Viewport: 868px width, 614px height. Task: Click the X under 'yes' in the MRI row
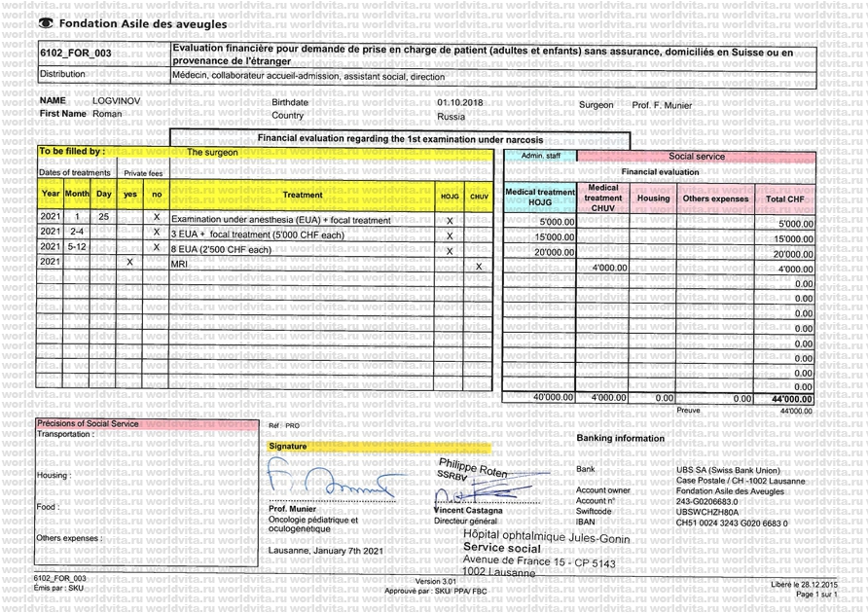pos(129,262)
